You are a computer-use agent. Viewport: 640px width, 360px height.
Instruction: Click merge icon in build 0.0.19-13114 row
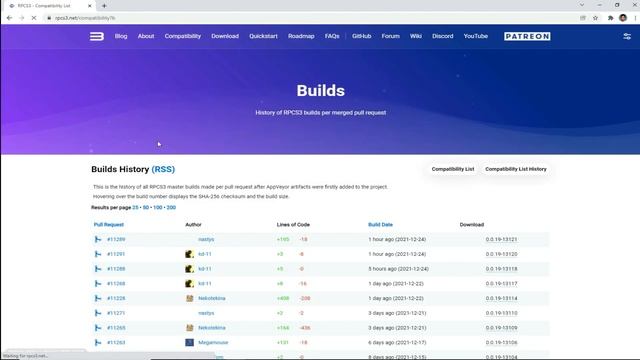pyautogui.click(x=98, y=298)
